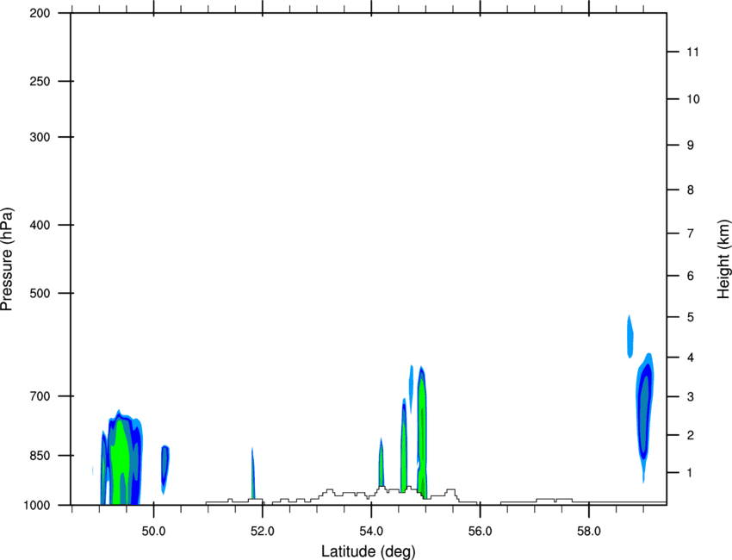The image size is (732, 560).
Task: Click pressure label 250
Action: [40, 81]
